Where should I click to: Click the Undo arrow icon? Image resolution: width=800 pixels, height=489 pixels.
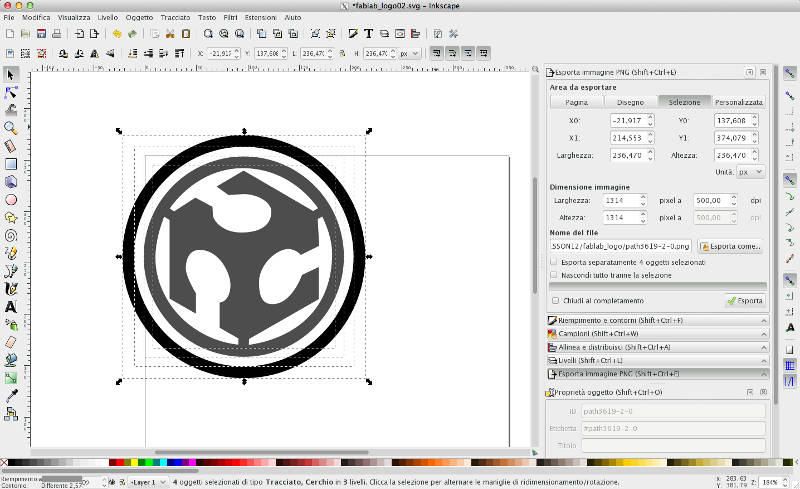(117, 34)
